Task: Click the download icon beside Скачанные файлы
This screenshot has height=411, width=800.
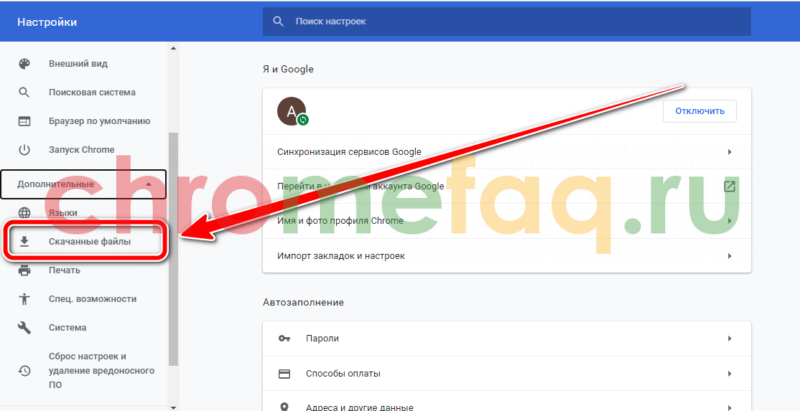Action: pos(24,242)
